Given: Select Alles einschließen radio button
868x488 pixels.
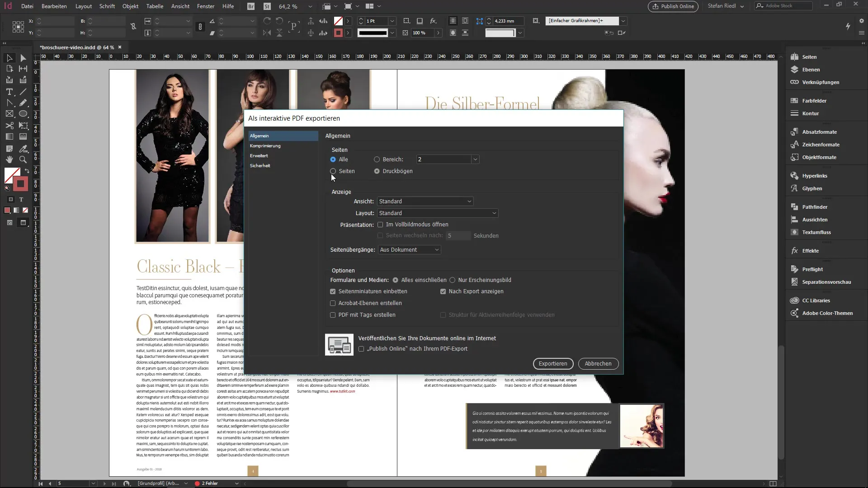Looking at the screenshot, I should pyautogui.click(x=396, y=280).
